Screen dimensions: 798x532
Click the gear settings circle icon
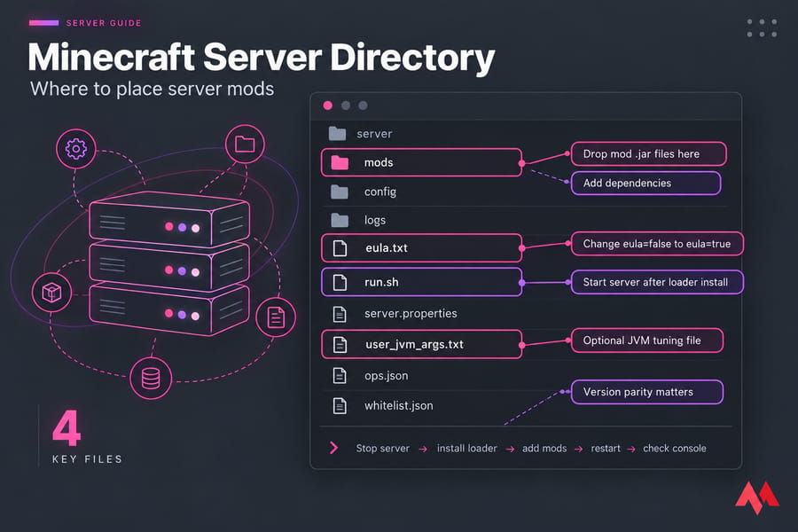(76, 149)
